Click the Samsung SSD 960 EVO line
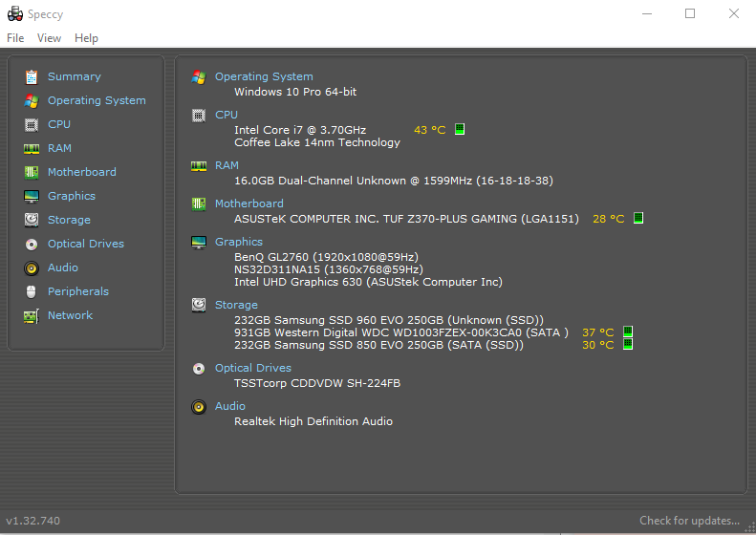756x535 pixels. (389, 320)
